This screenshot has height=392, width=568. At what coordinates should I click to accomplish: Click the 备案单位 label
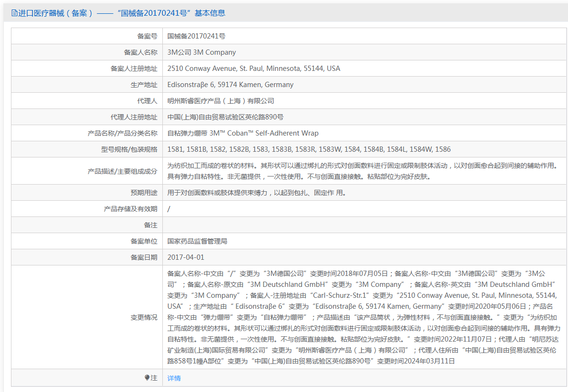[x=144, y=241]
